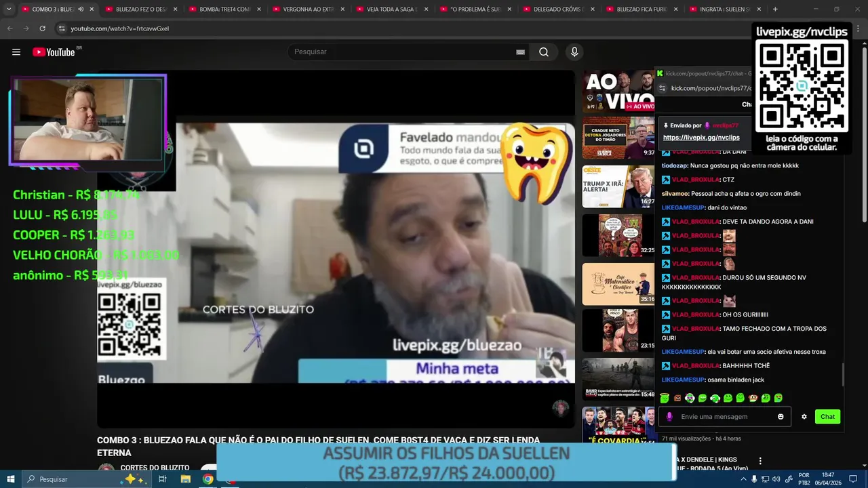Viewport: 868px width, 488px height.
Task: Open the CORTES DO BLUZITO channel name
Action: point(155,468)
